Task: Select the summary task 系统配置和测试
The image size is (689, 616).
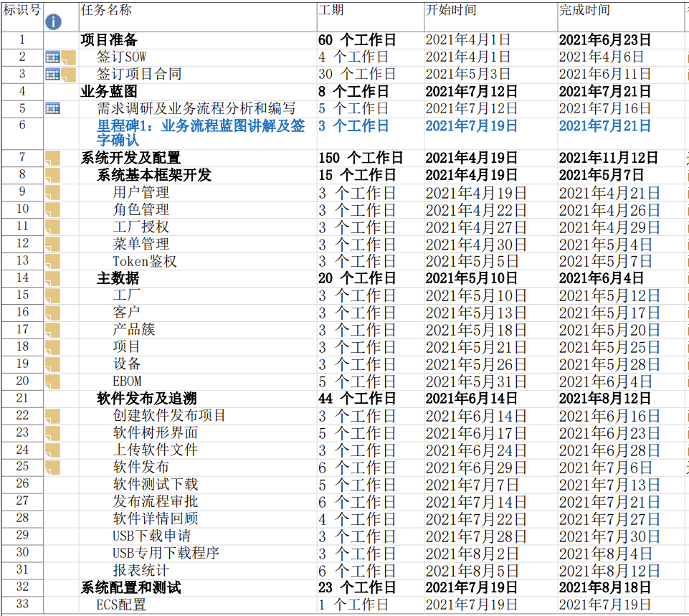Action: [131, 587]
